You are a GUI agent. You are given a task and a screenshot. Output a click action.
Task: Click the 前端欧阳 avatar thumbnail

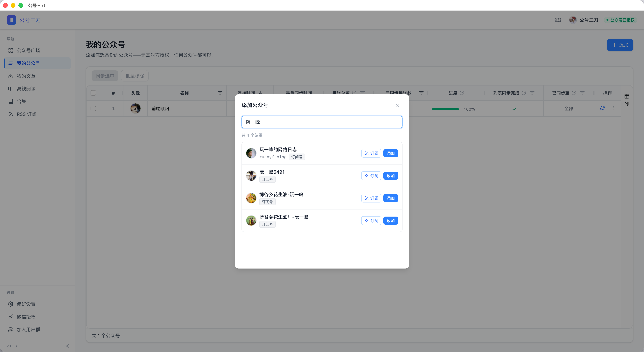pyautogui.click(x=135, y=108)
